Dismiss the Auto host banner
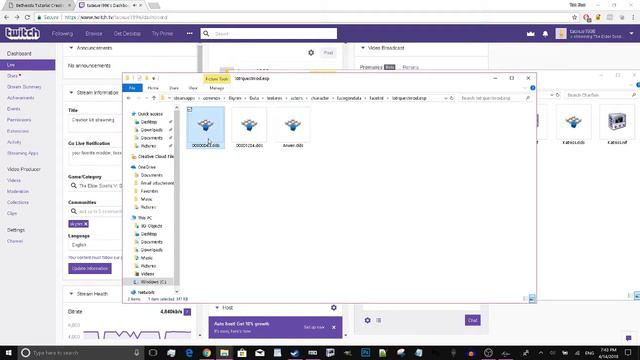The width and height of the screenshot is (640, 360). click(334, 327)
